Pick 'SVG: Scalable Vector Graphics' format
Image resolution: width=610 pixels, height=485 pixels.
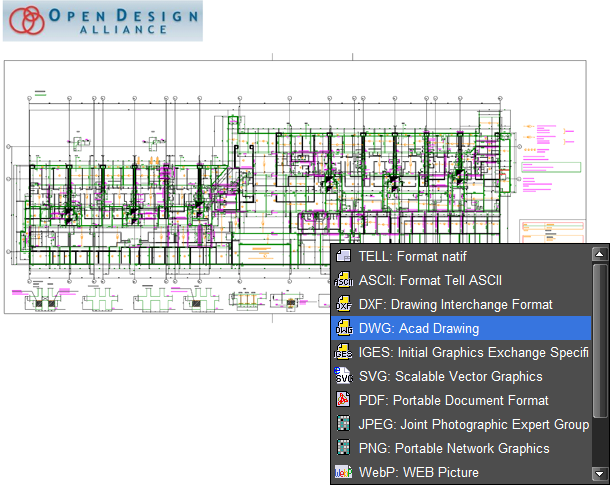click(450, 376)
